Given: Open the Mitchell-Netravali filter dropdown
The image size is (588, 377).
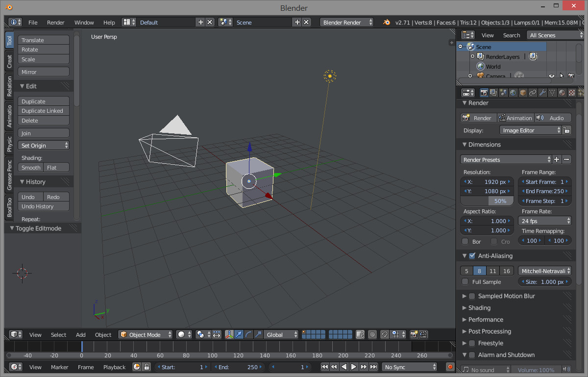Looking at the screenshot, I should pyautogui.click(x=544, y=271).
